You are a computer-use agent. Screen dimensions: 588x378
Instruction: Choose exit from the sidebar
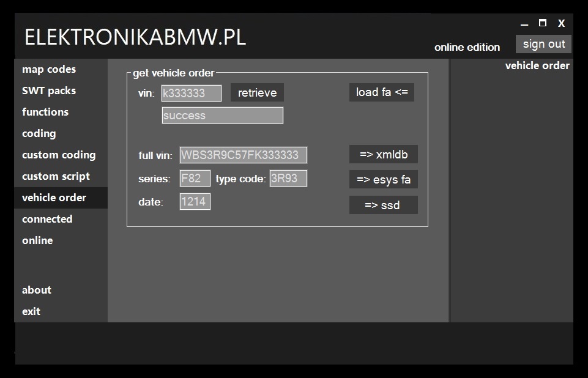pyautogui.click(x=31, y=311)
